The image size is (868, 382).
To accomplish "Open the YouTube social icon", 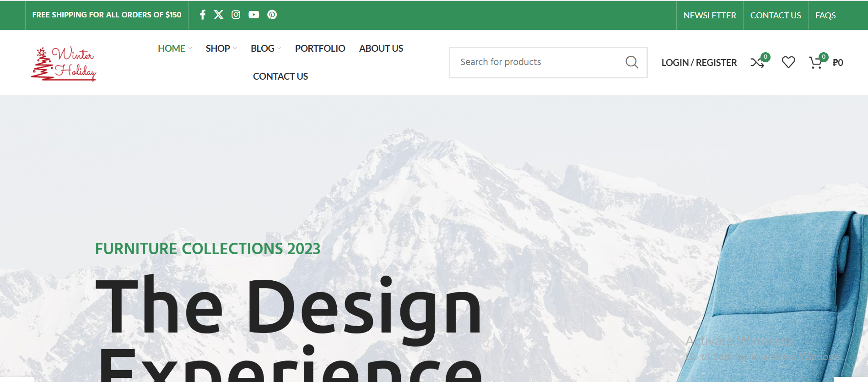I will [254, 15].
